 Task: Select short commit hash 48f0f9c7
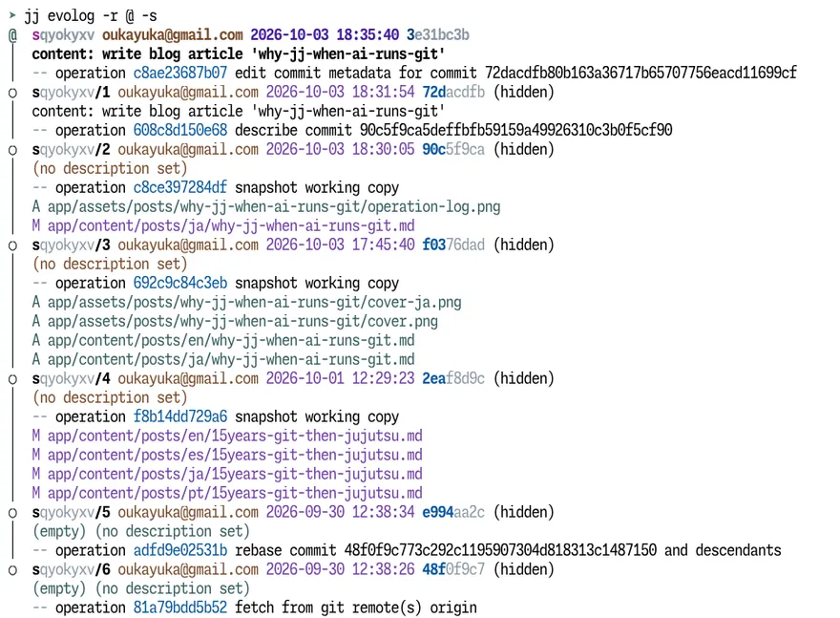tap(453, 569)
